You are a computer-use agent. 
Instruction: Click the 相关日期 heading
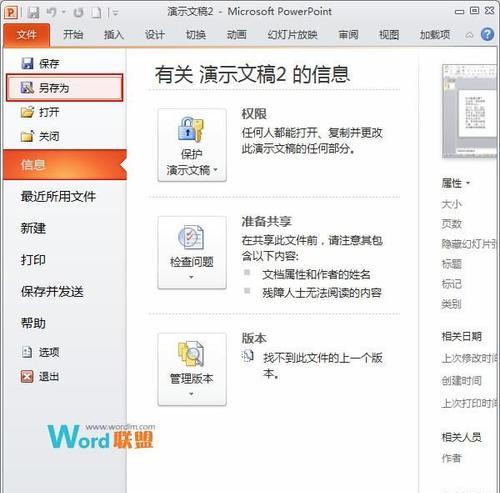462,336
